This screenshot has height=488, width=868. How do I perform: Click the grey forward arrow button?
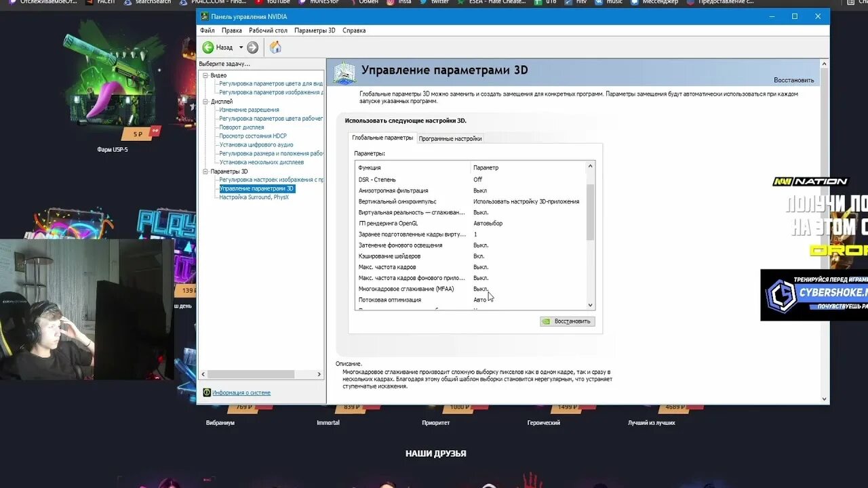[x=252, y=47]
